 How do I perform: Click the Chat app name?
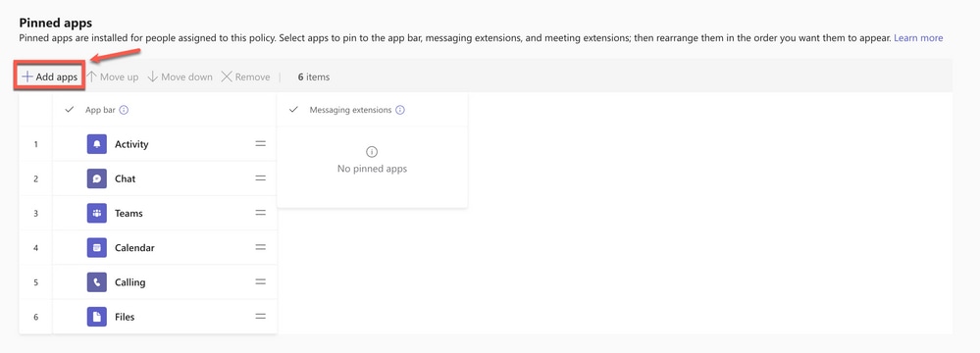click(125, 178)
